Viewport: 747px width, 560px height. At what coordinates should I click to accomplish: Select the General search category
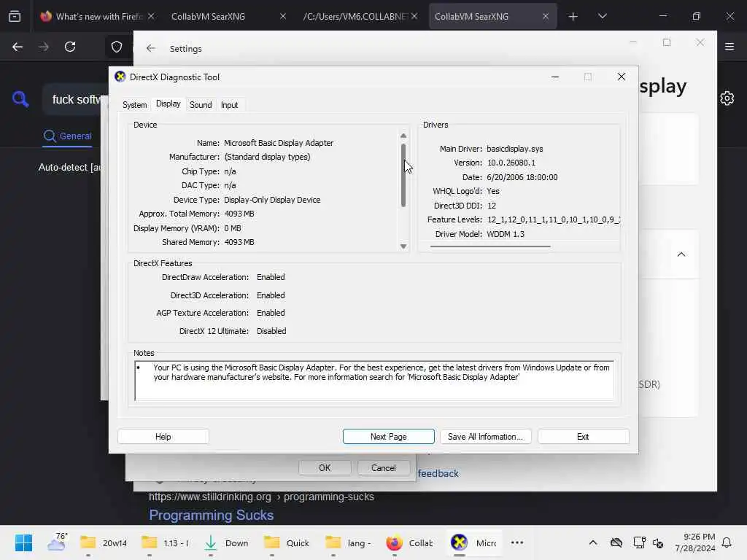pos(67,136)
